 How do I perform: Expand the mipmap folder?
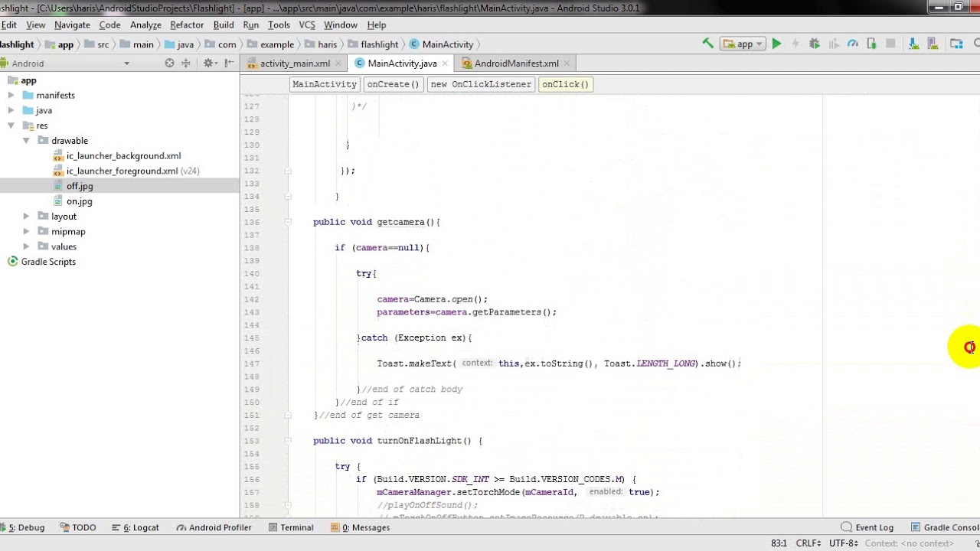[26, 231]
